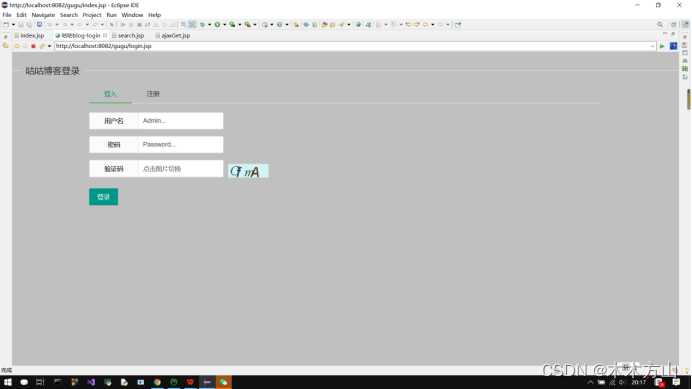The image size is (692, 389).
Task: Minimize the editor area icon
Action: [665, 34]
